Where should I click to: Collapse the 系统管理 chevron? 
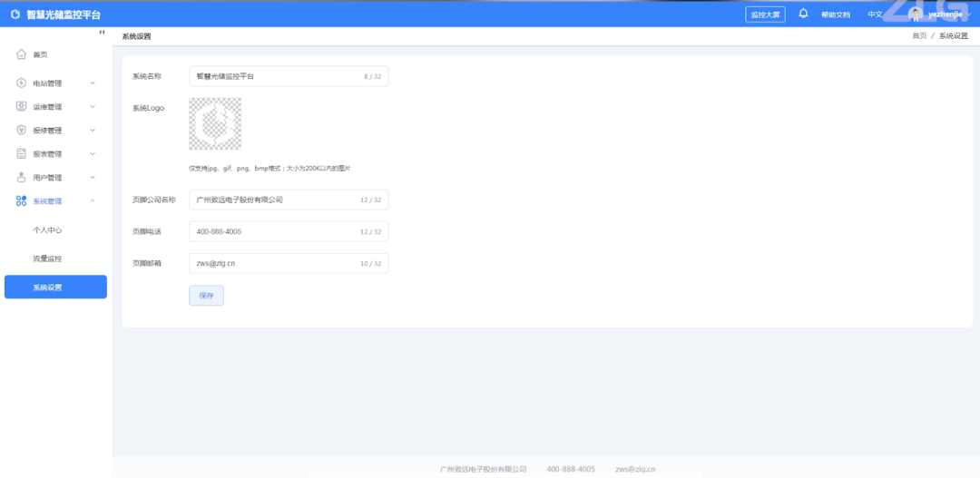[x=93, y=200]
